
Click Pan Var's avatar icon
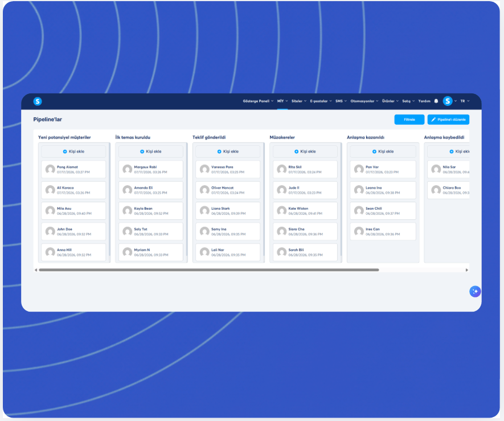point(359,169)
